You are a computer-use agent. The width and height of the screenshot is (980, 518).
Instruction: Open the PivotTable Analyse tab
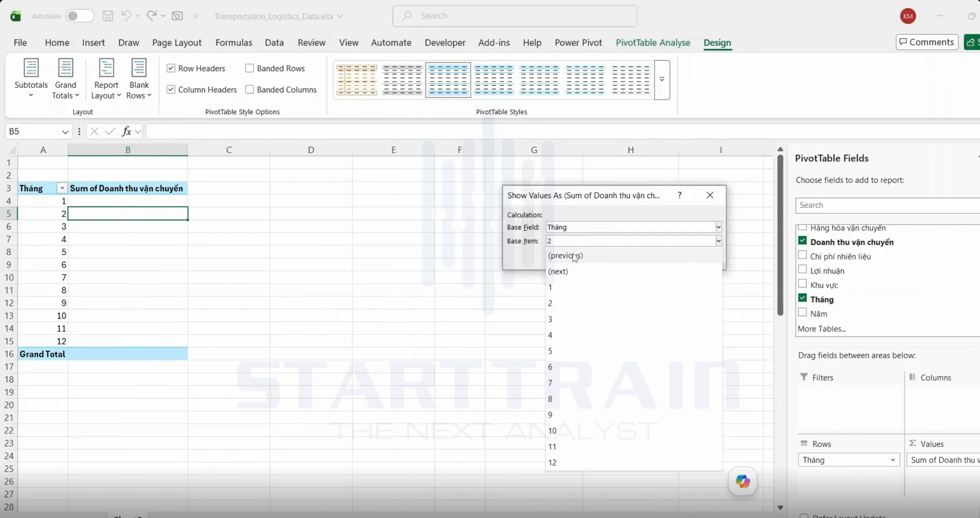click(x=653, y=42)
